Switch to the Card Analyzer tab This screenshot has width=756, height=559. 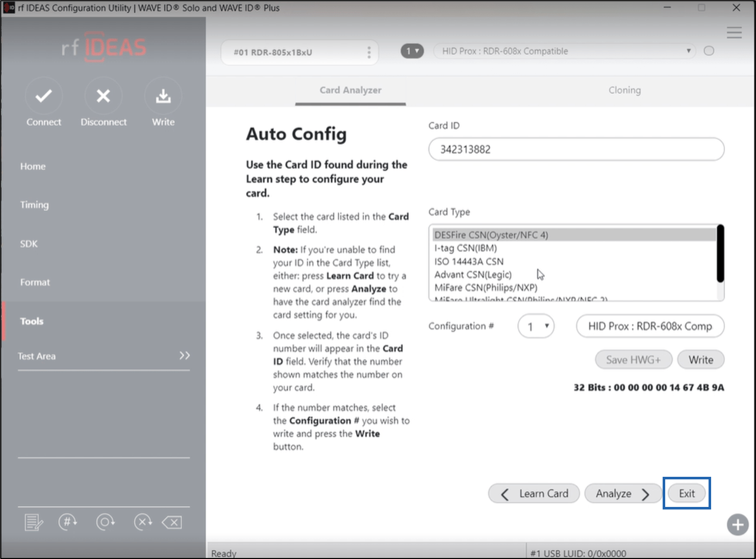pos(350,90)
